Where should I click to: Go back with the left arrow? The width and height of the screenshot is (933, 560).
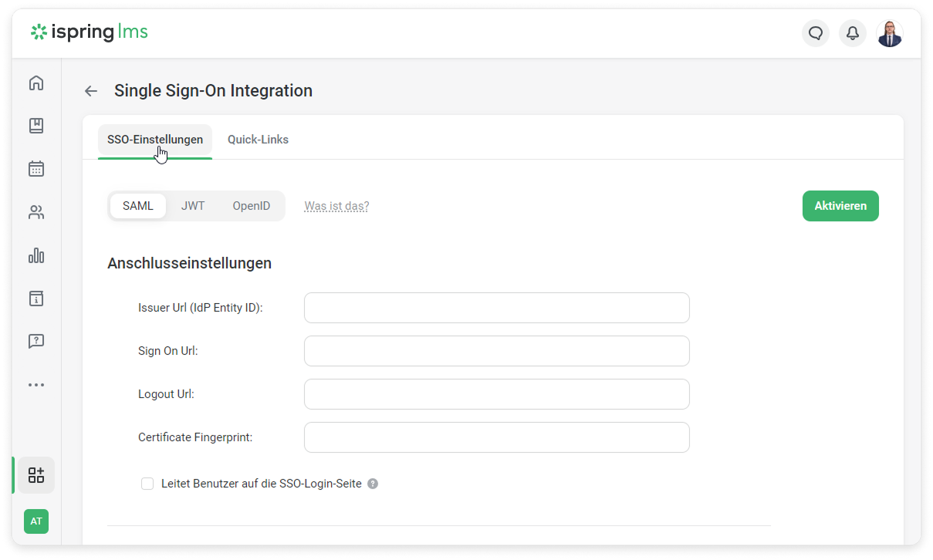click(x=91, y=91)
